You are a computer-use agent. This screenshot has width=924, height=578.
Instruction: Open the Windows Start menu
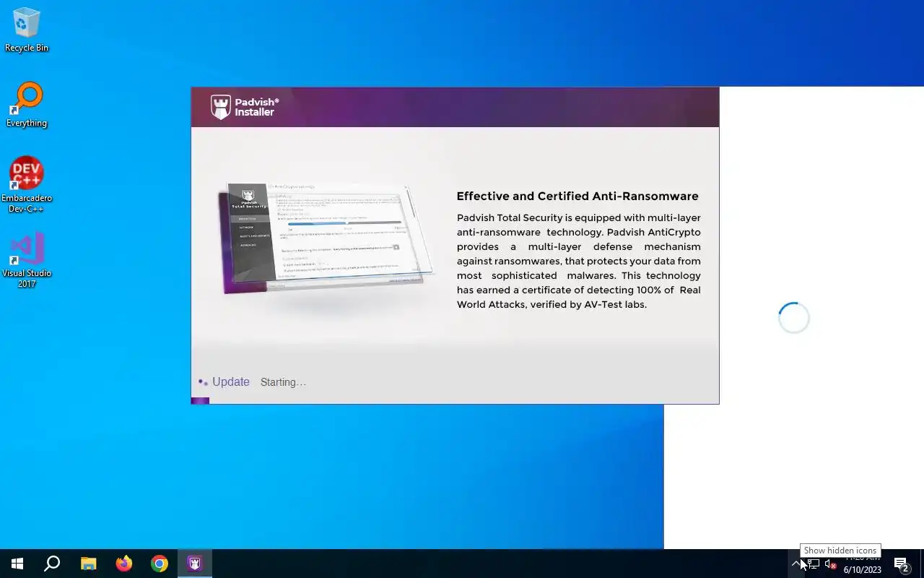[17, 564]
